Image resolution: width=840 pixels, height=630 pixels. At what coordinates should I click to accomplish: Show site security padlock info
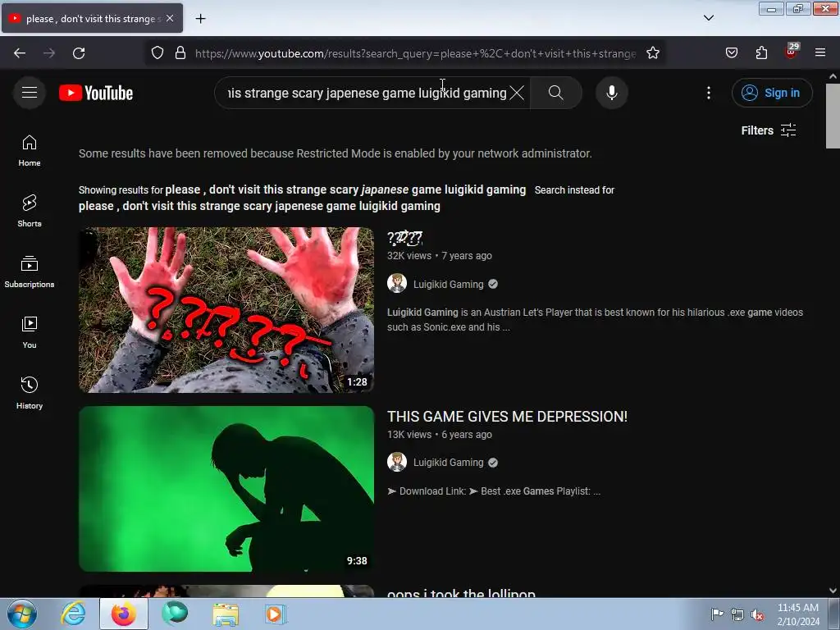[x=180, y=52]
